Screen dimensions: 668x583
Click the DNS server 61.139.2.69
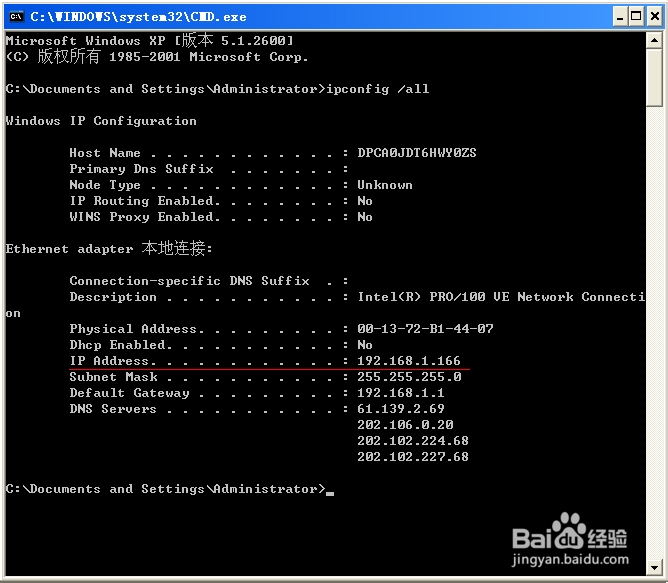click(400, 409)
